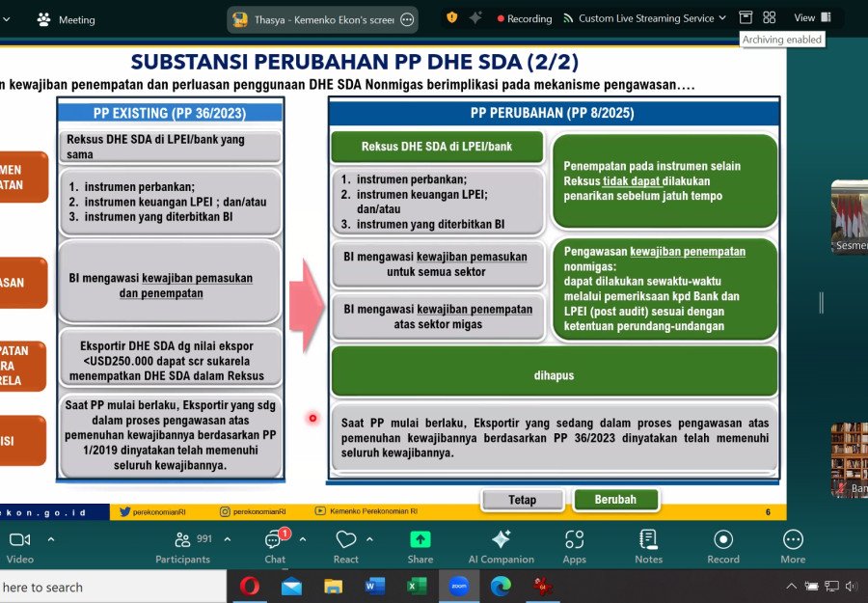
Task: Click the red Recording indicator
Action: (x=525, y=19)
